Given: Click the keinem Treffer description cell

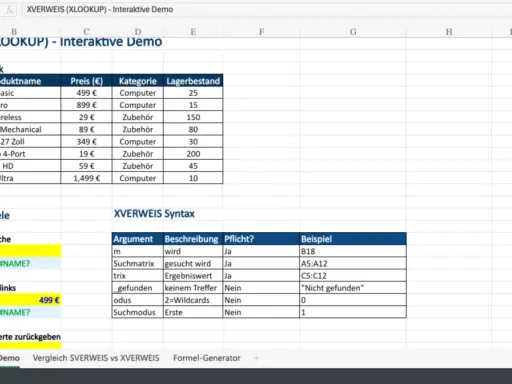Looking at the screenshot, I should [x=193, y=288].
